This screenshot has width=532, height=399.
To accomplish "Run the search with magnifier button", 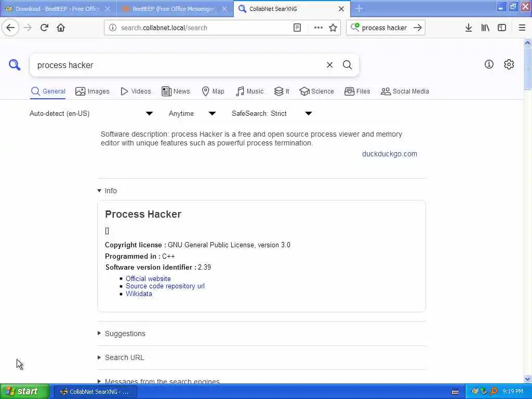I will point(347,65).
